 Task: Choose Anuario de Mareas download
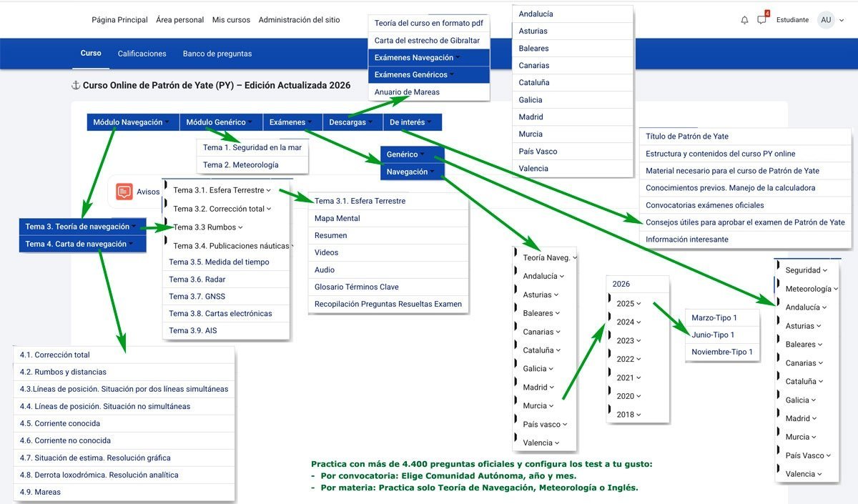pos(407,92)
